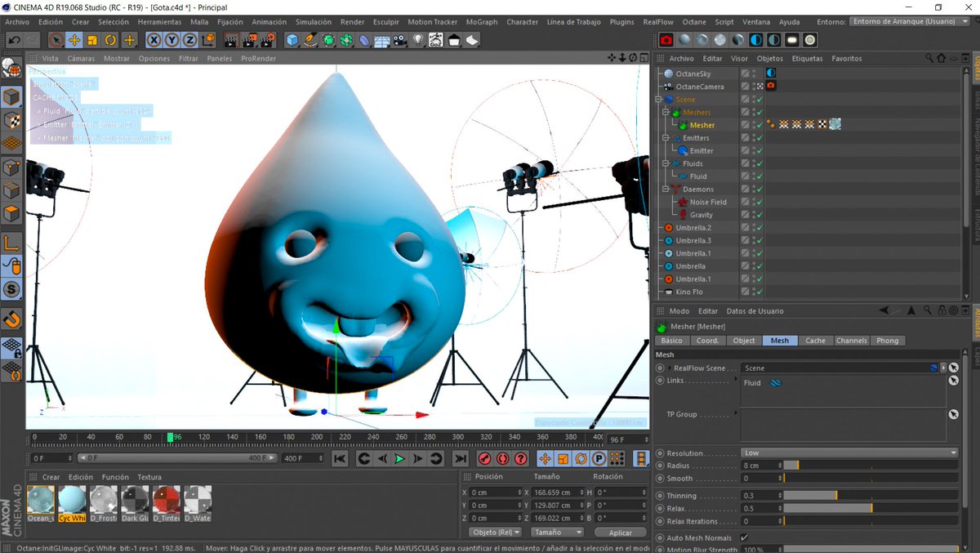
Task: Toggle the Emitter enable green checkmark
Action: coord(758,151)
